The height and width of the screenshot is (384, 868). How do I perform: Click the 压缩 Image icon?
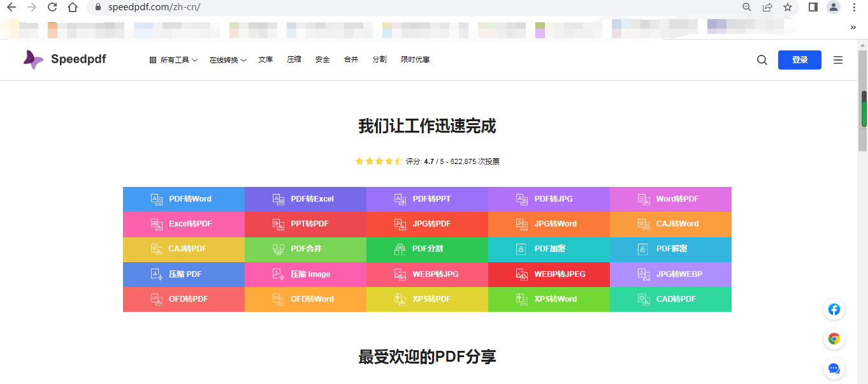point(278,274)
